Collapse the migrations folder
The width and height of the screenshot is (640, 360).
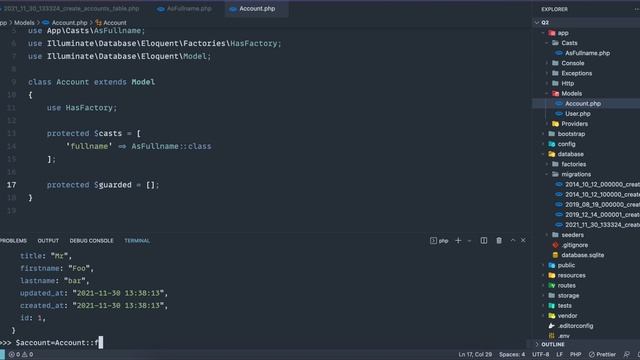tap(576, 174)
